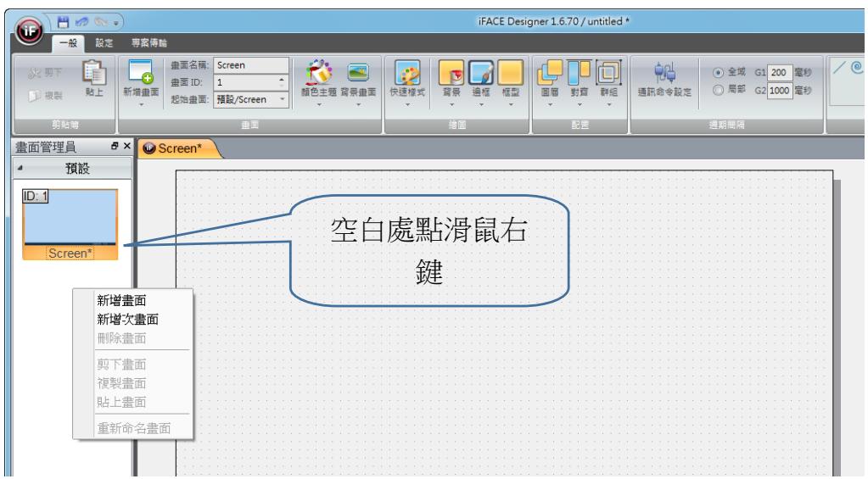Select the 局部 radio button
Viewport: 868px width, 479px height.
click(718, 90)
